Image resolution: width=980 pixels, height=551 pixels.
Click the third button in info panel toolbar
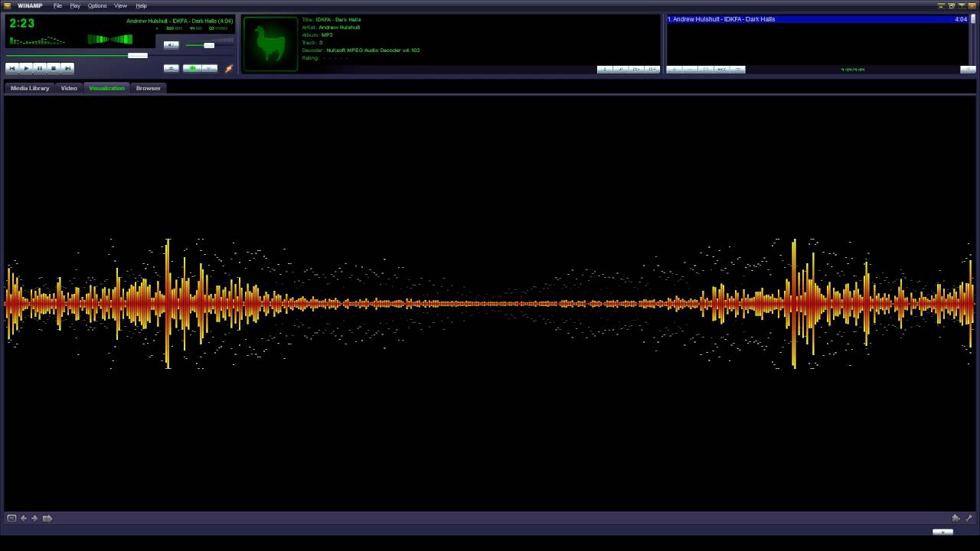(x=636, y=69)
